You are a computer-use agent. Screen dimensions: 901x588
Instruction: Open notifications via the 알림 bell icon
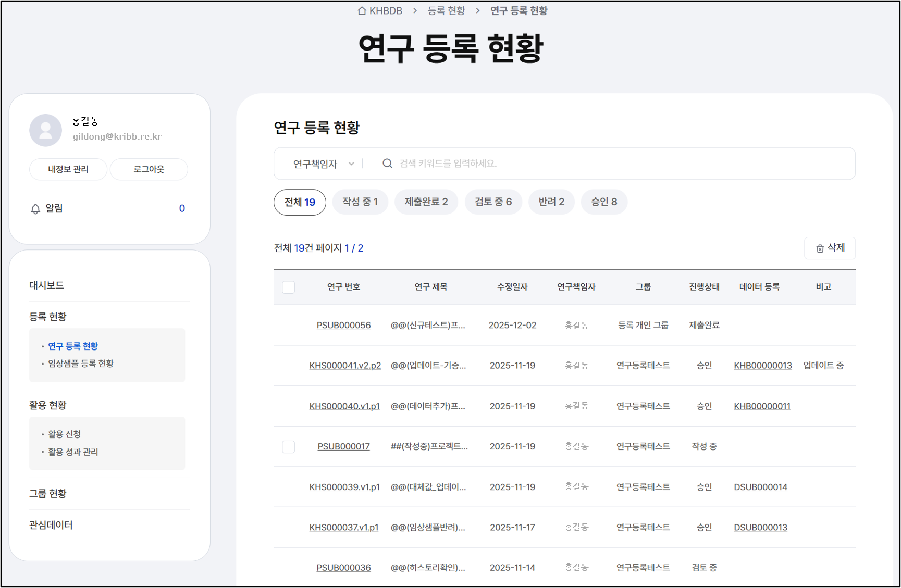click(x=34, y=208)
